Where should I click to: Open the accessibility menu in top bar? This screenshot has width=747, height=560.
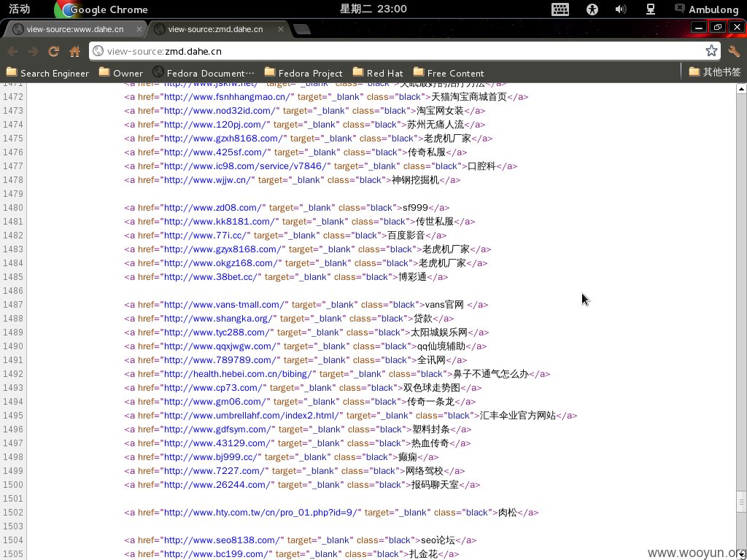pos(592,9)
